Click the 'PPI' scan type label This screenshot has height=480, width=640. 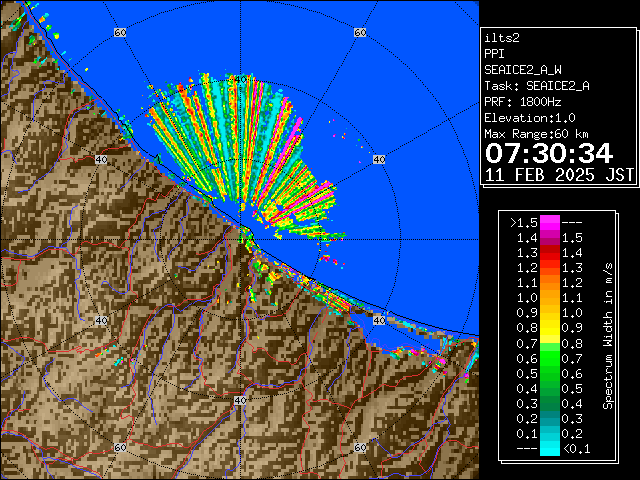pos(494,54)
